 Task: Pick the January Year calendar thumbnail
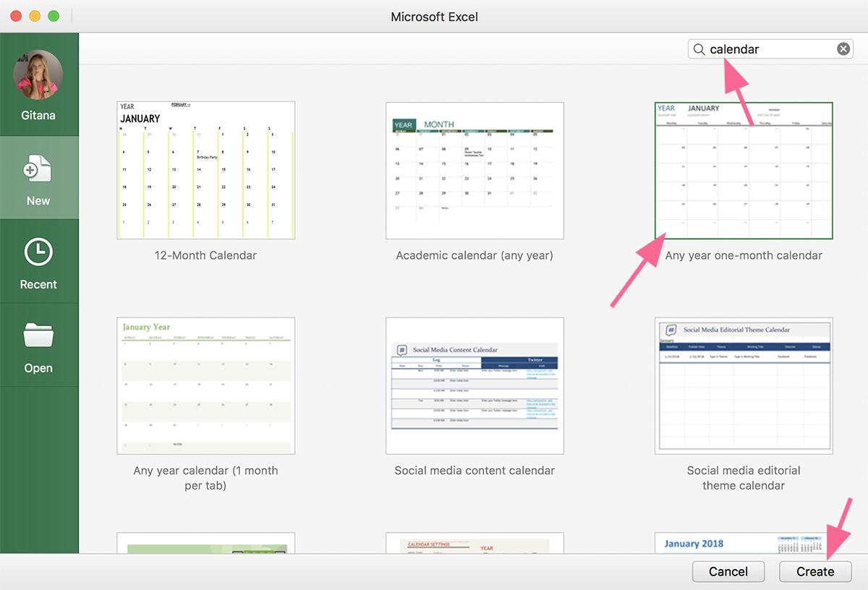click(x=205, y=385)
